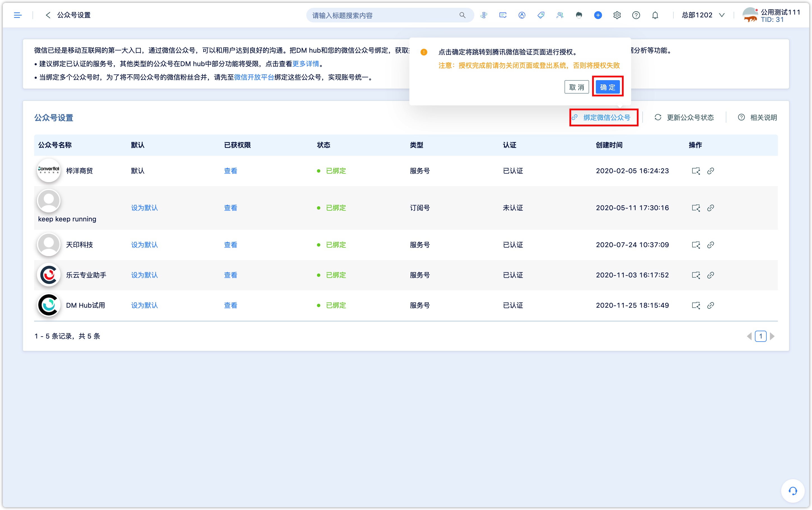812x510 pixels.
Task: Go to previous page arrow
Action: tap(749, 336)
